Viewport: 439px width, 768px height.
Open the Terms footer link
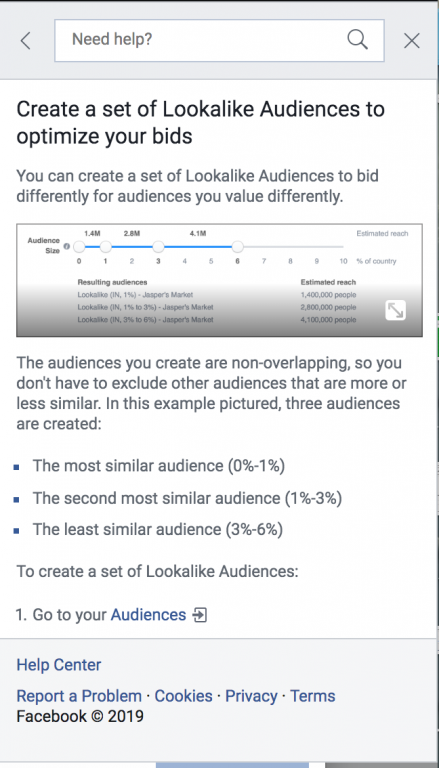pyautogui.click(x=313, y=696)
